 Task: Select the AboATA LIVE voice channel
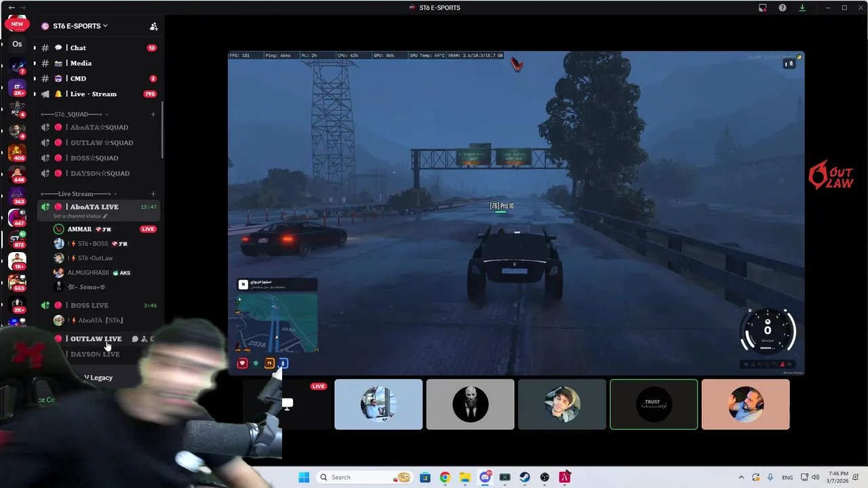[x=94, y=207]
